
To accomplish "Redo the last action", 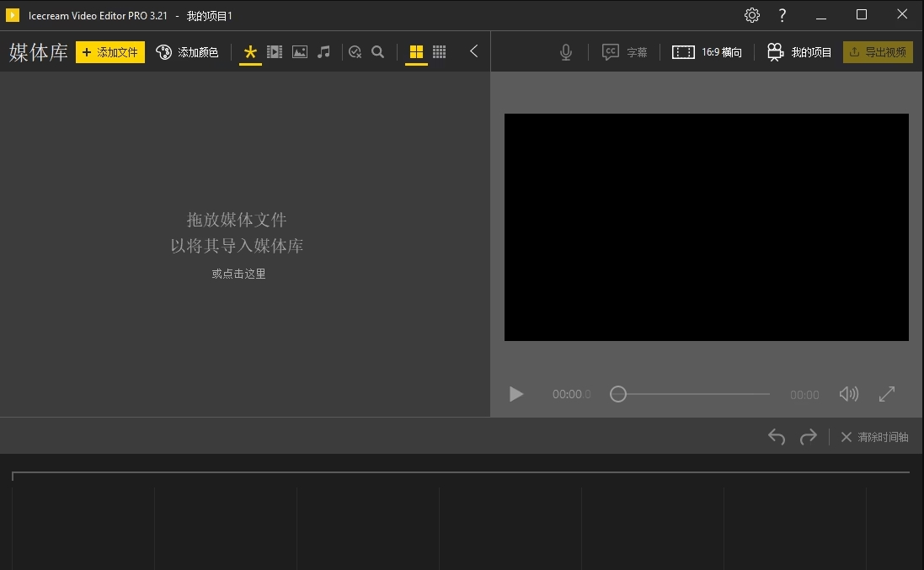I will point(809,437).
